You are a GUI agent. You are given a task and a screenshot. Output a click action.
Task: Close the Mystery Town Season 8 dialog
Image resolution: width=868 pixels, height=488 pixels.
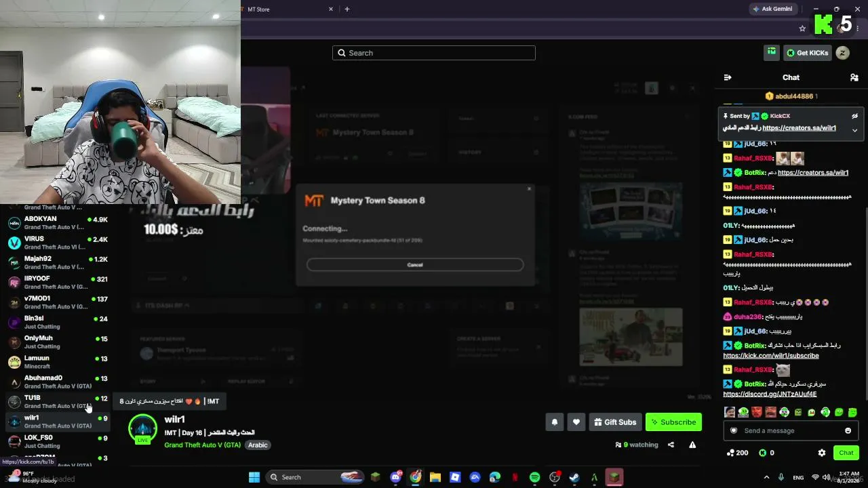click(x=530, y=189)
